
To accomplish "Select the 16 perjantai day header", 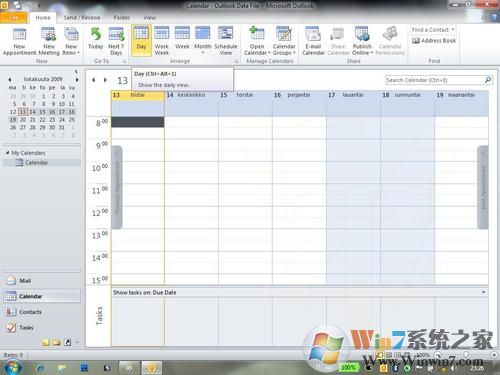I will (299, 95).
